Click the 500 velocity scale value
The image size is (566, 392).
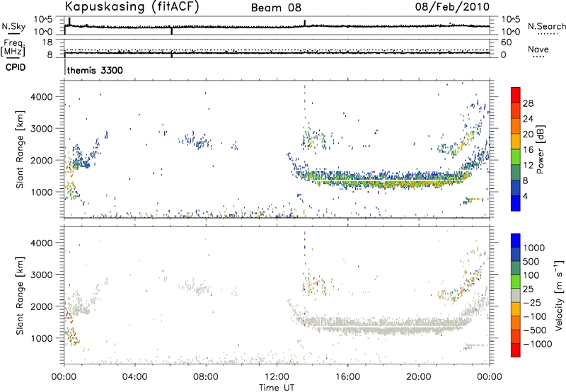[531, 262]
